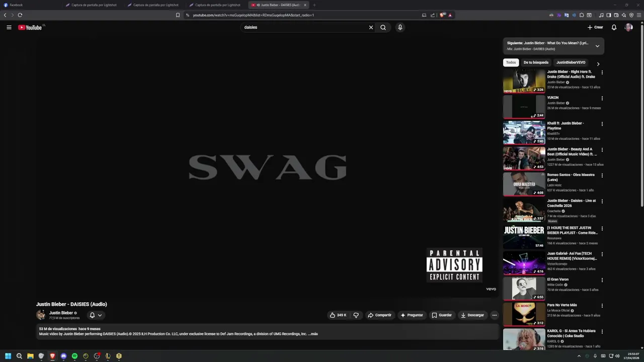Open the Windows Start menu
Viewport: 644px width, 362px height.
pyautogui.click(x=8, y=356)
